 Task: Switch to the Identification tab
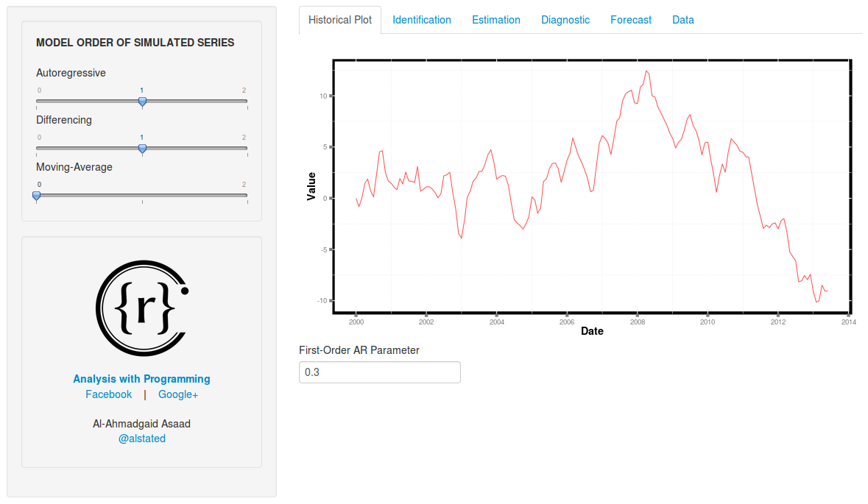[422, 20]
